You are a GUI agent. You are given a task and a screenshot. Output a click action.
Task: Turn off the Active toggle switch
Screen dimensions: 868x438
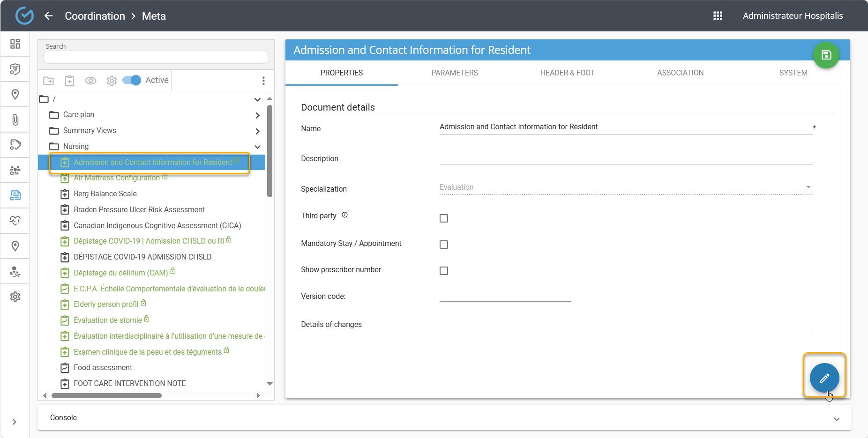132,80
